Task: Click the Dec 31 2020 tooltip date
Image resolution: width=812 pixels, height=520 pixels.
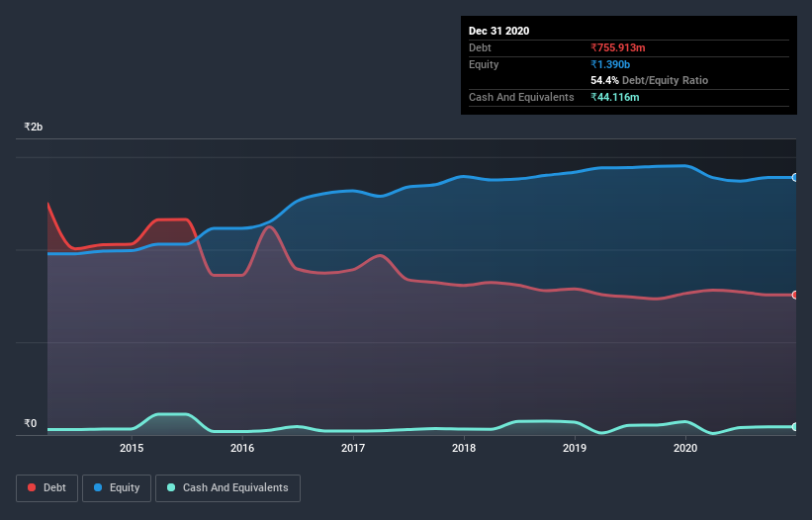Action: (498, 31)
